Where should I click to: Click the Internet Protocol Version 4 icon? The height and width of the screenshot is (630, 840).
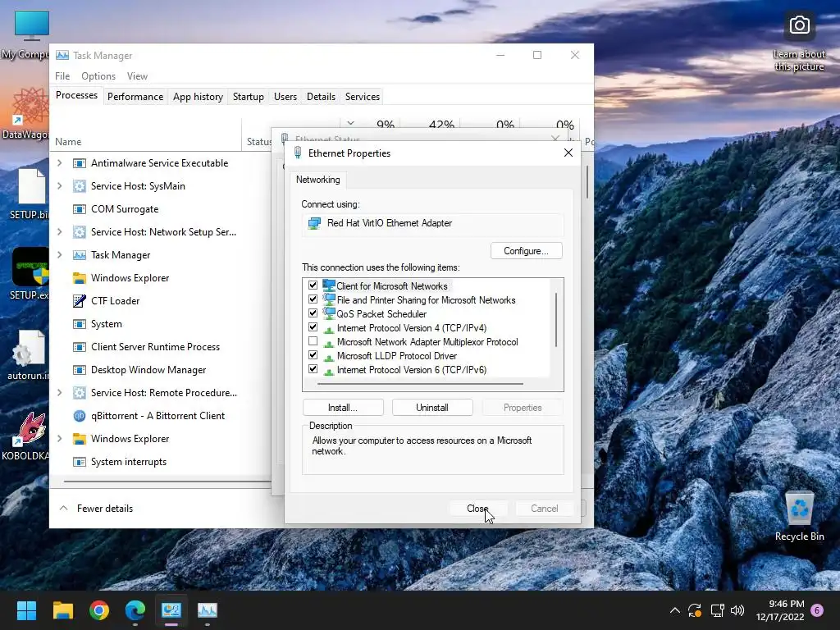click(x=329, y=328)
